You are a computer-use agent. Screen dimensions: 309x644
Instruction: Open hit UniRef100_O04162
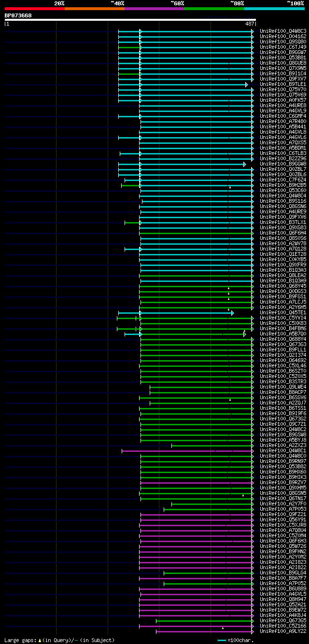[x=283, y=36]
